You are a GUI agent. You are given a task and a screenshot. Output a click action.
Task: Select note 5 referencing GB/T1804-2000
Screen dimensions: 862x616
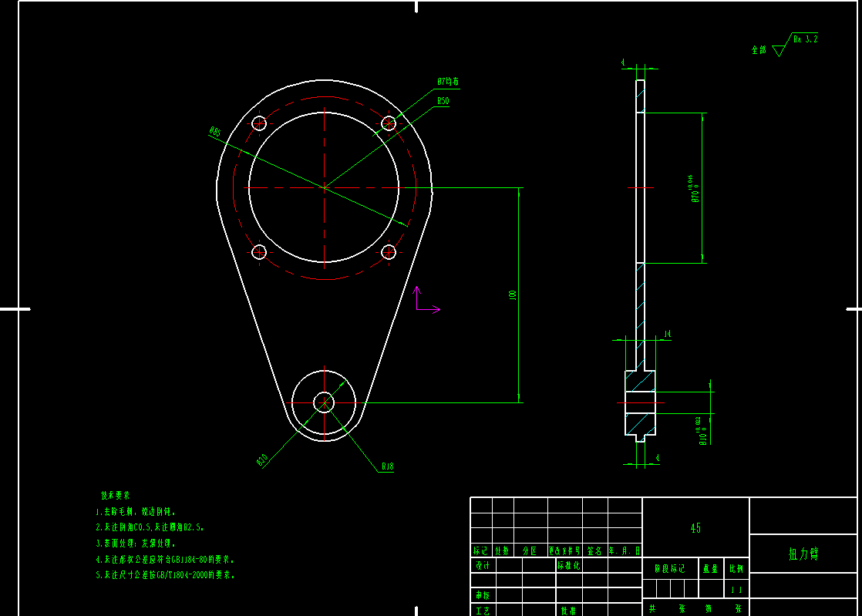tap(166, 575)
